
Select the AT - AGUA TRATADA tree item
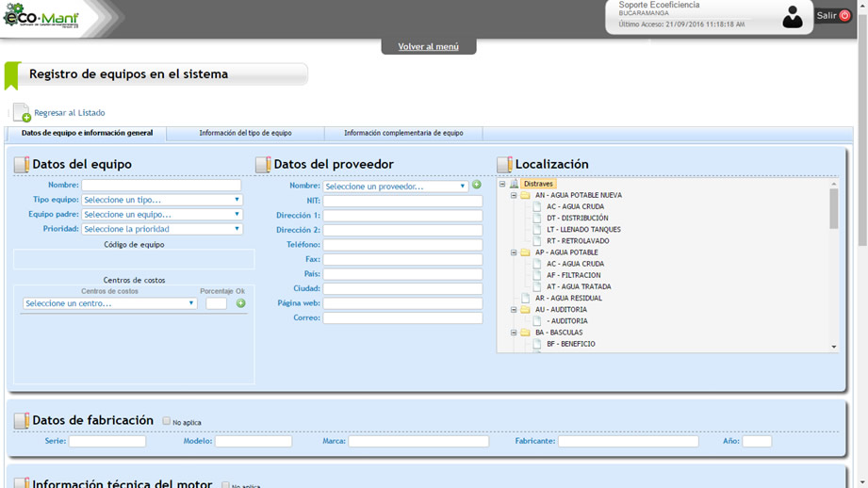(579, 286)
